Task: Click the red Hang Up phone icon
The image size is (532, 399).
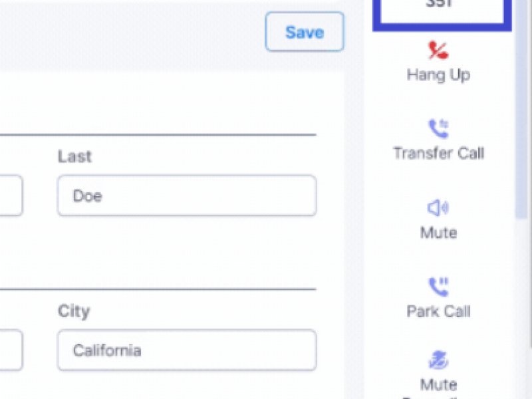Action: (x=438, y=51)
